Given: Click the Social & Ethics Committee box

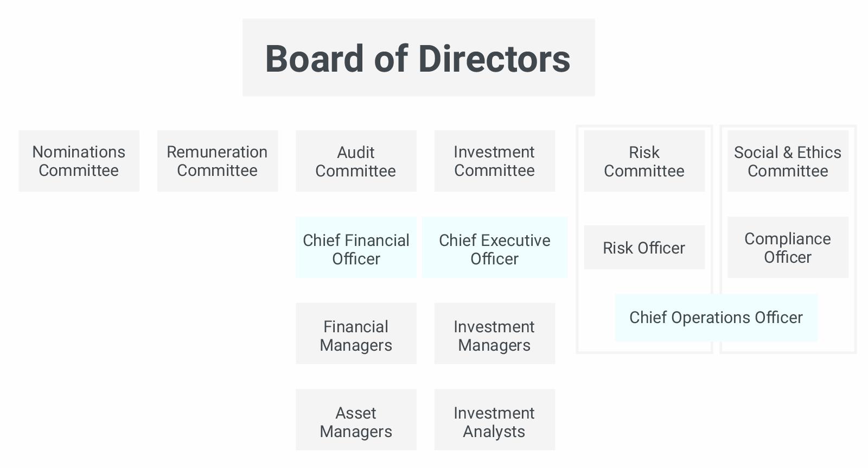Looking at the screenshot, I should [x=788, y=161].
